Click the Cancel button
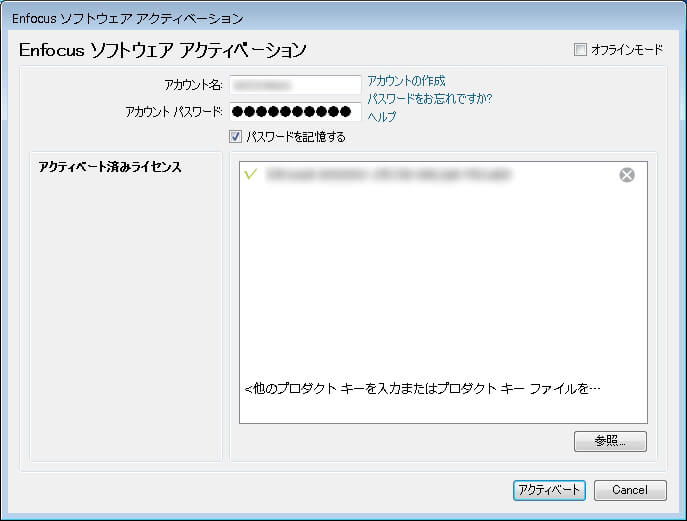The width and height of the screenshot is (687, 521). pos(630,490)
